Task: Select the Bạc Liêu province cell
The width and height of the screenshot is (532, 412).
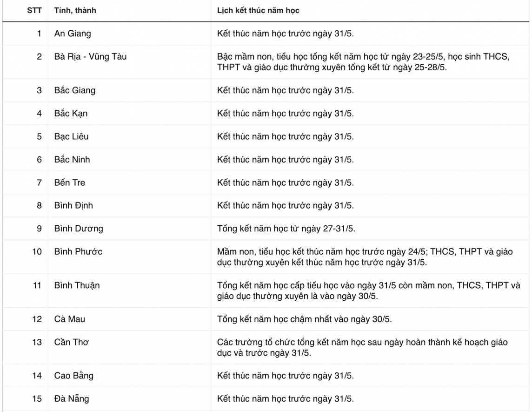Action: click(71, 136)
